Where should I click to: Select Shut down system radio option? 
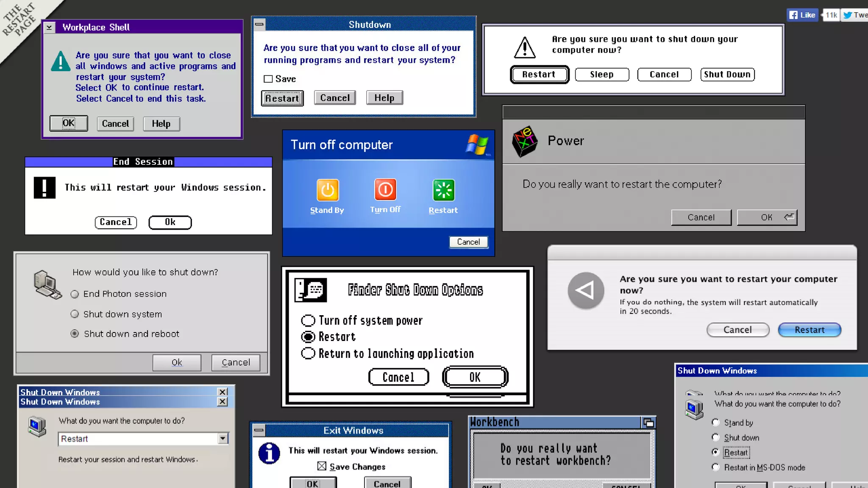[x=75, y=314]
